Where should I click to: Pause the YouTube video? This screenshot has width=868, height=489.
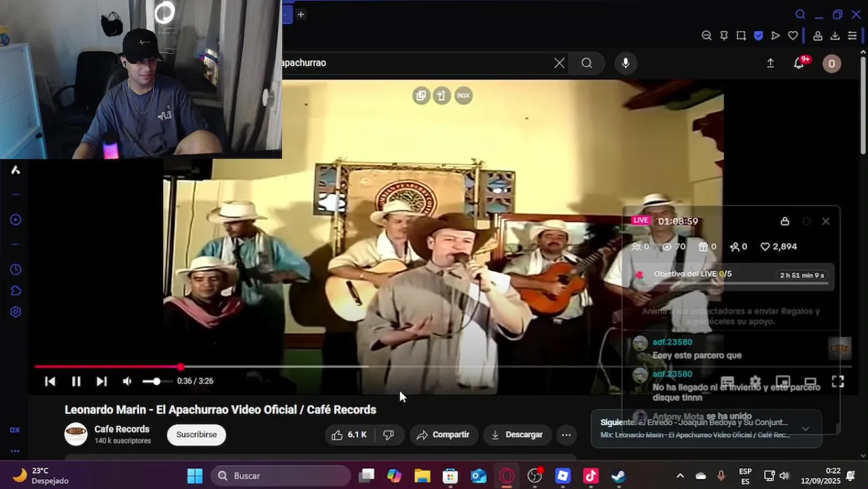[x=76, y=382]
